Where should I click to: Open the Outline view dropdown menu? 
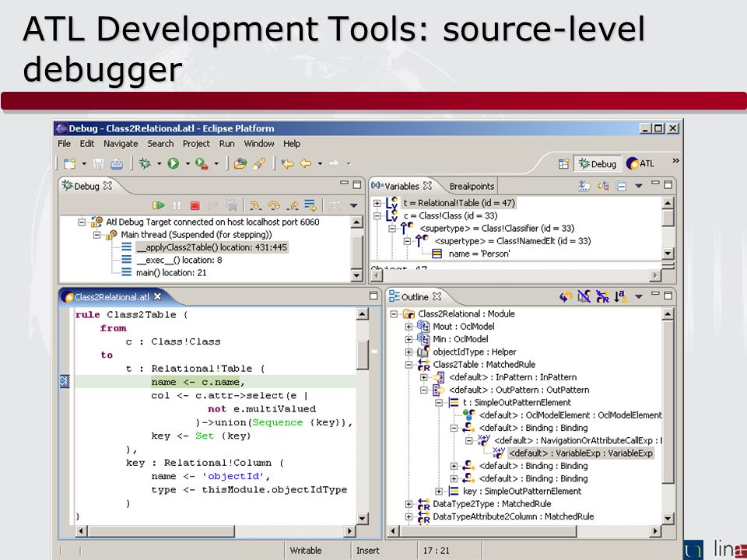point(639,296)
